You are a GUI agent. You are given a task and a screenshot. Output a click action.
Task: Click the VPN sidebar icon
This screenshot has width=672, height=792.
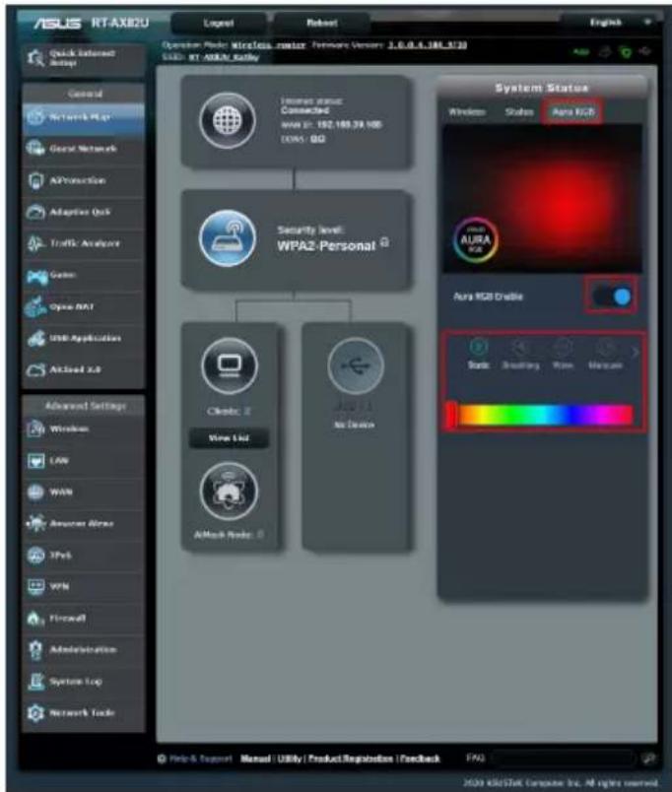[x=35, y=586]
